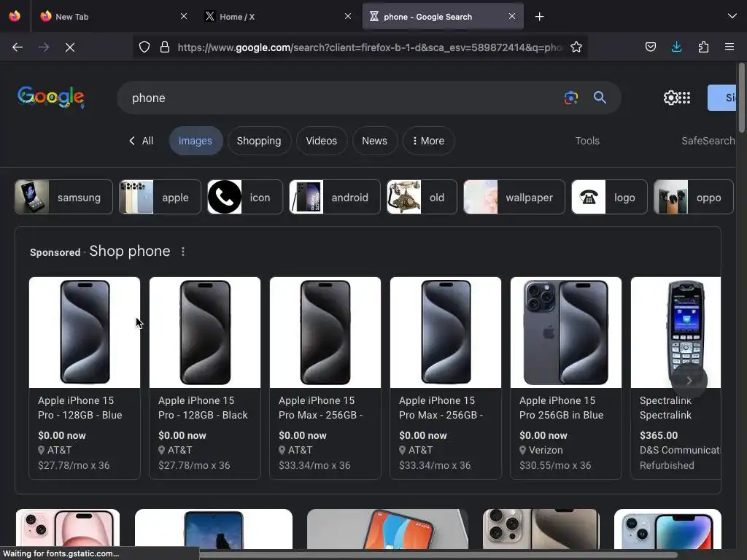The width and height of the screenshot is (747, 560).
Task: Open Google quick settings gear
Action: coord(670,98)
